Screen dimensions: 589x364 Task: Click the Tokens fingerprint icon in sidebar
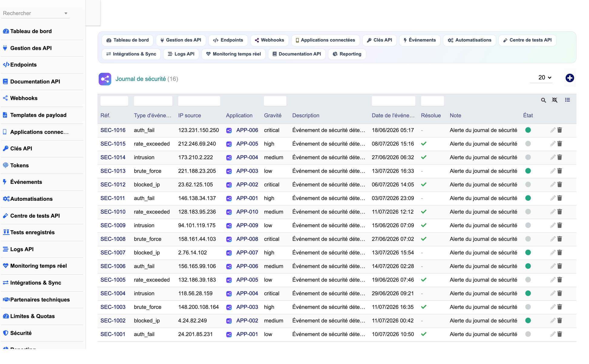5,165
